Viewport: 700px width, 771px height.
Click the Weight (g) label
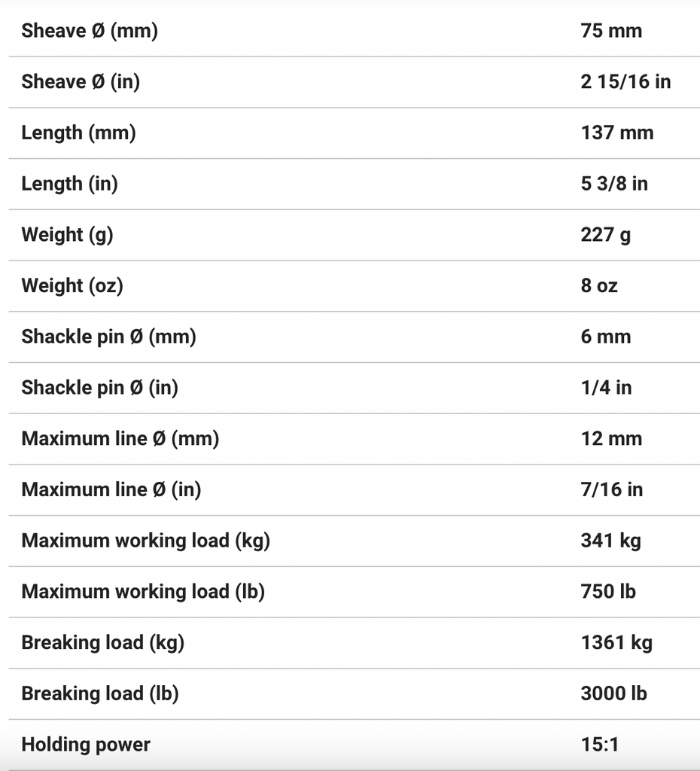tap(67, 234)
